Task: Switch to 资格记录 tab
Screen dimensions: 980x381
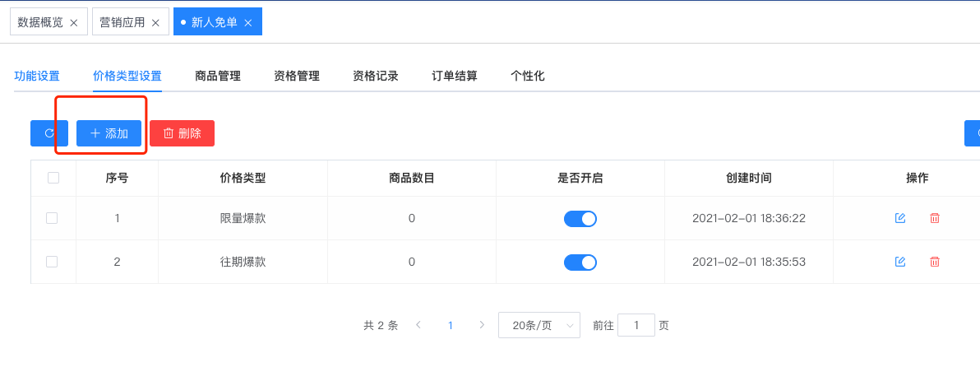Action: 376,77
